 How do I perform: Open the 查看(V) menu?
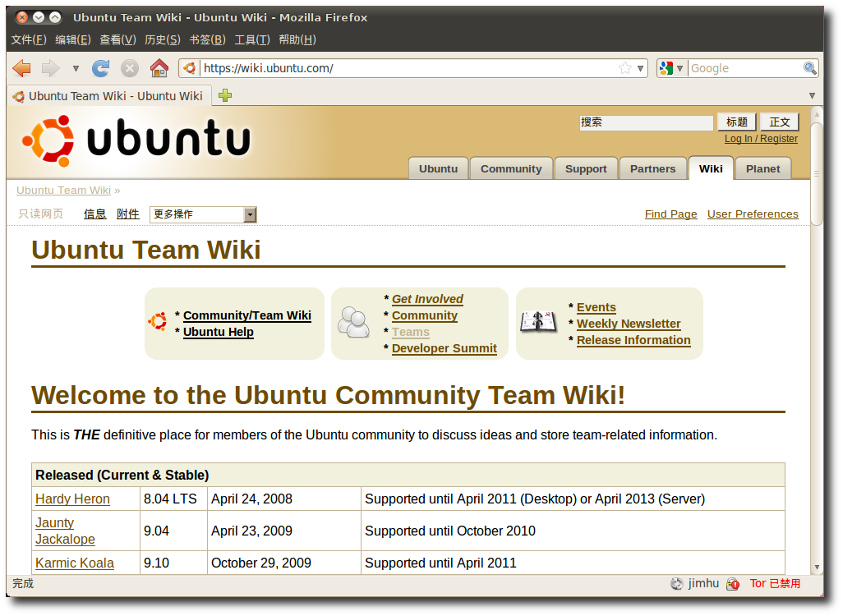click(117, 39)
